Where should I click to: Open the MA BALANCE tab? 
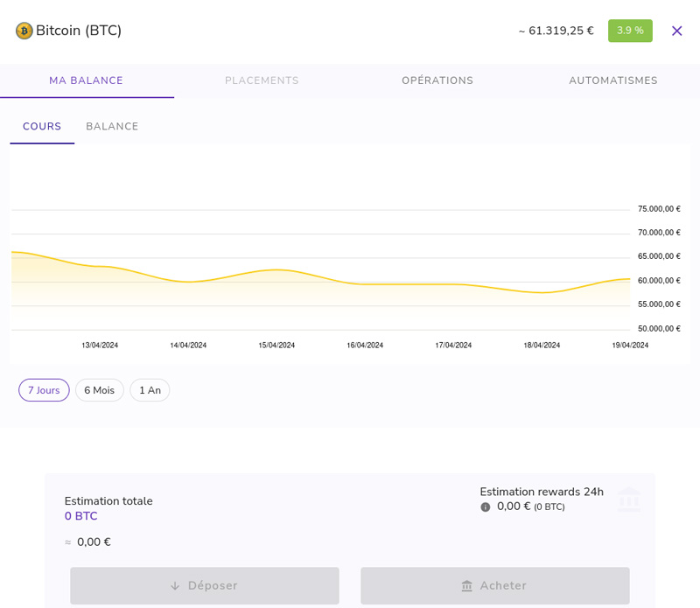86,80
